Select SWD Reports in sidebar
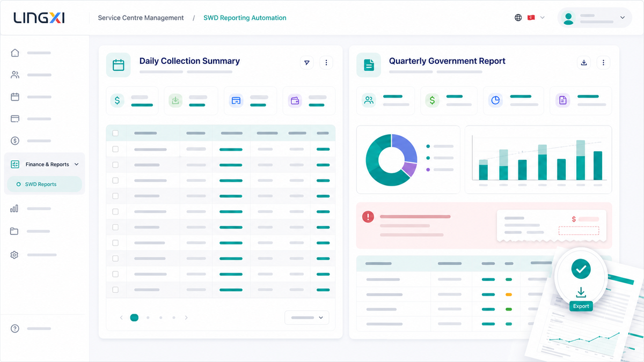 click(45, 184)
